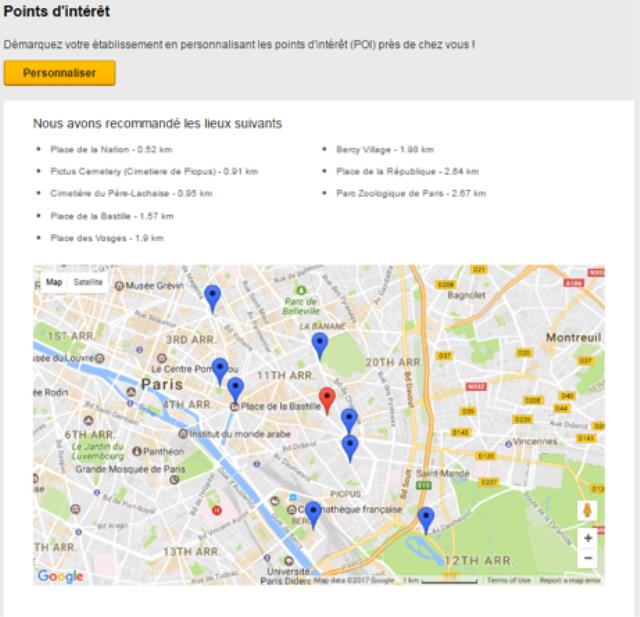The height and width of the screenshot is (617, 640).
Task: Select Parc Zoologique de Paris - 2.67 km
Action: click(411, 193)
